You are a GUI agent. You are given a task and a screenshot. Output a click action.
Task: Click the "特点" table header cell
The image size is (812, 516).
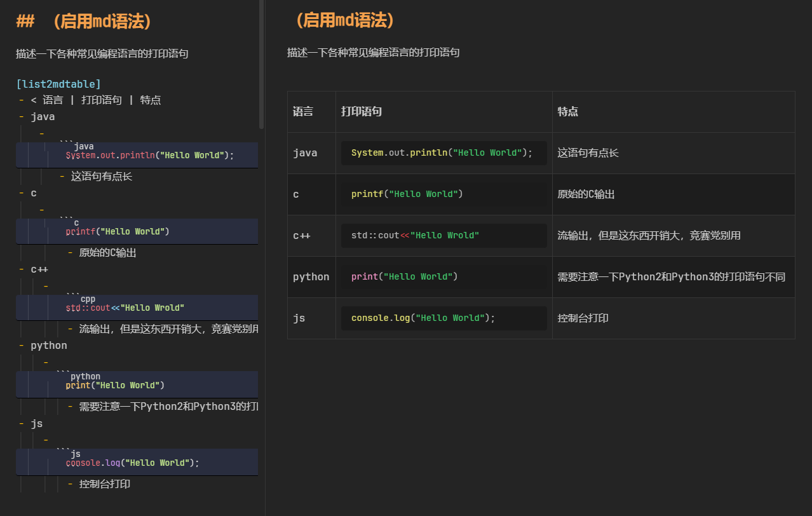tap(673, 112)
